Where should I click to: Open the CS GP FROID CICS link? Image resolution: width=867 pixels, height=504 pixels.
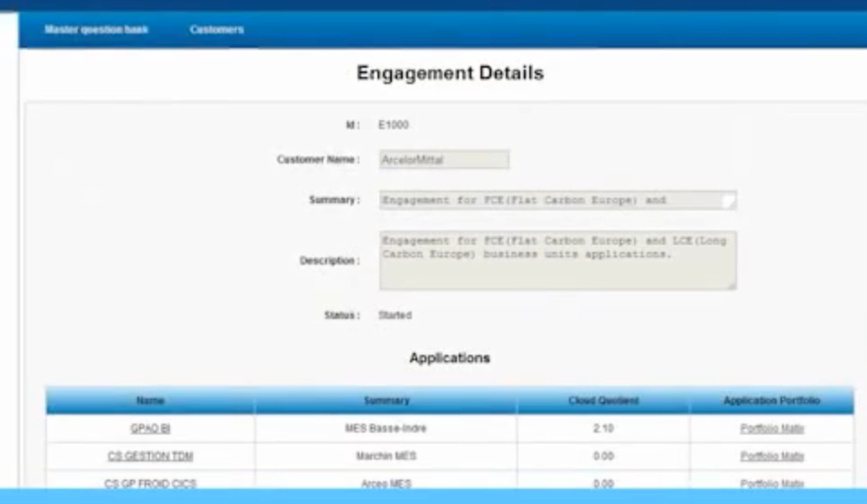point(151,483)
